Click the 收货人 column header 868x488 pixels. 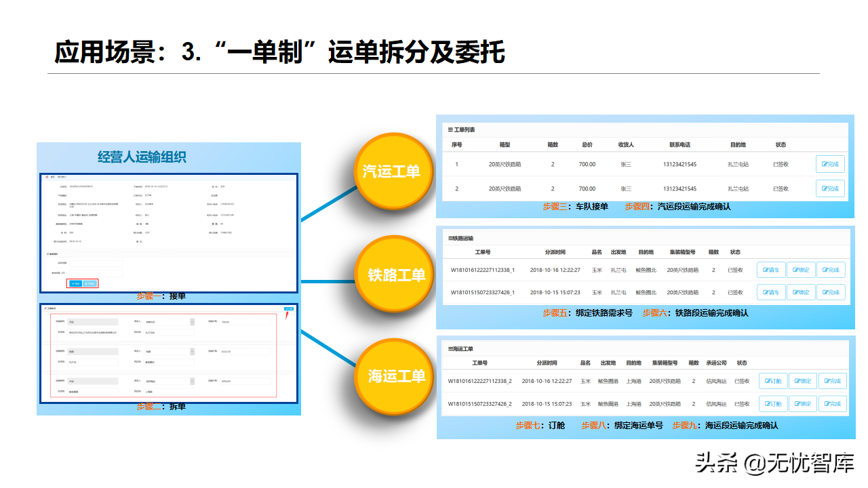pos(626,144)
